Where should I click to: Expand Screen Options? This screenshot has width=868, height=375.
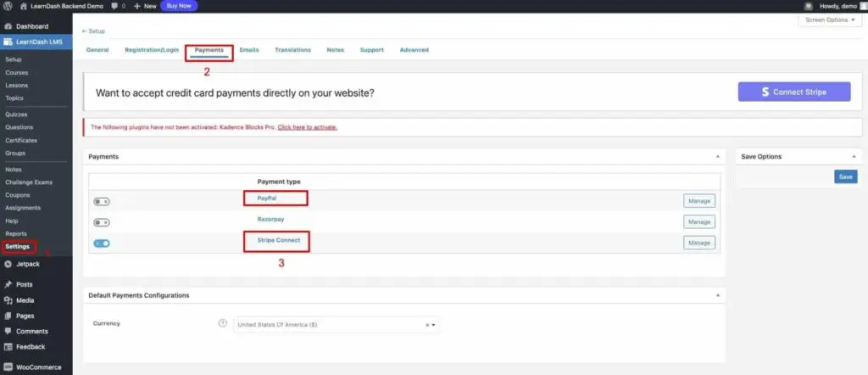(x=830, y=20)
